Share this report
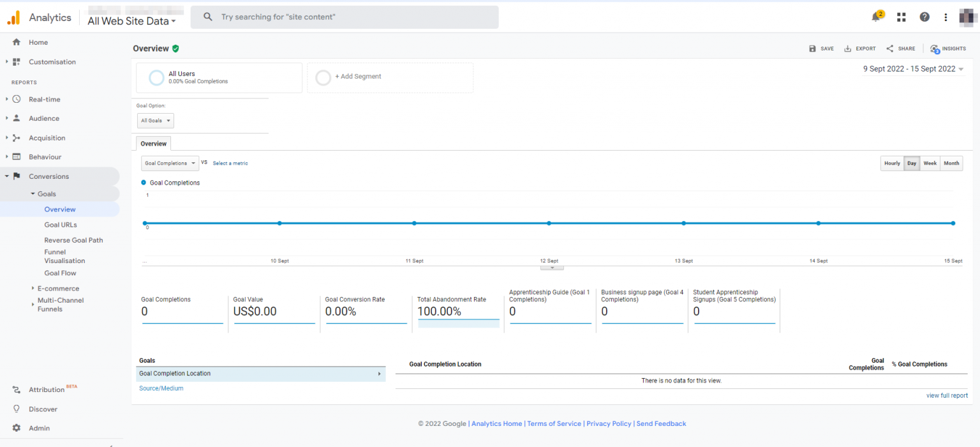980x447 pixels. click(900, 49)
